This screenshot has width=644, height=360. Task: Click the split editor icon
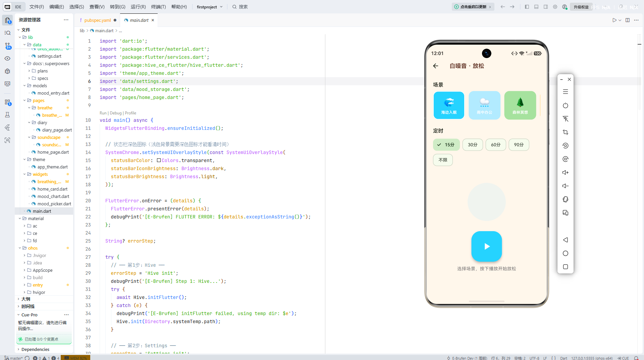[628, 20]
